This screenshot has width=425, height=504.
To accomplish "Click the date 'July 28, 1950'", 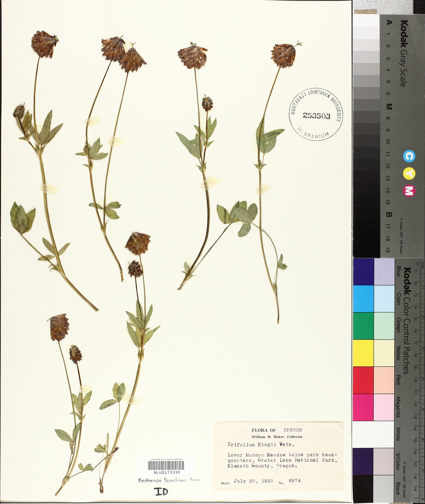I will click(x=253, y=481).
